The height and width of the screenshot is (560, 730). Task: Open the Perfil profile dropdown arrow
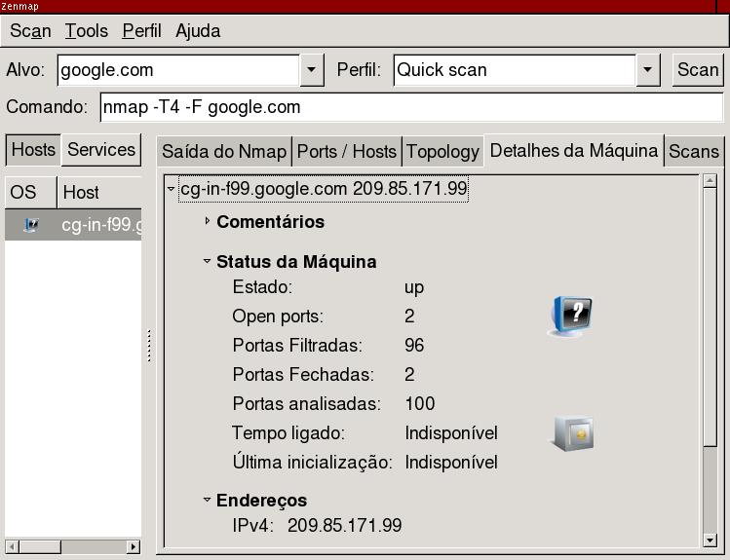[x=647, y=70]
